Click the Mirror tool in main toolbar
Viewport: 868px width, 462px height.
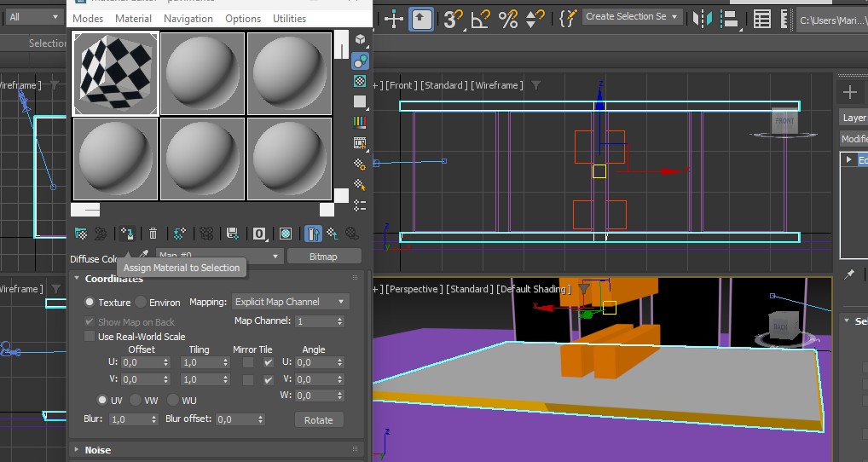click(x=703, y=18)
